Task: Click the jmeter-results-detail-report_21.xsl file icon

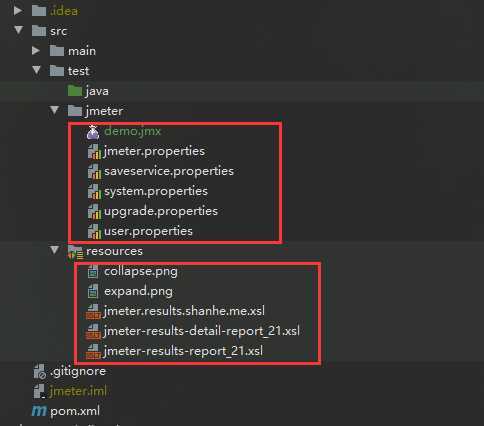Action: 93,332
